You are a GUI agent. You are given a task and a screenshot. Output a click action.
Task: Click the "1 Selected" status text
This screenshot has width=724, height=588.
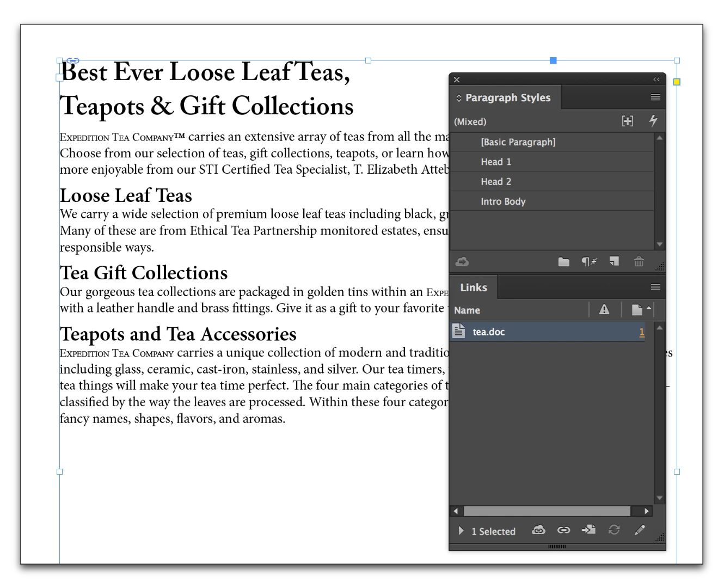pos(493,531)
